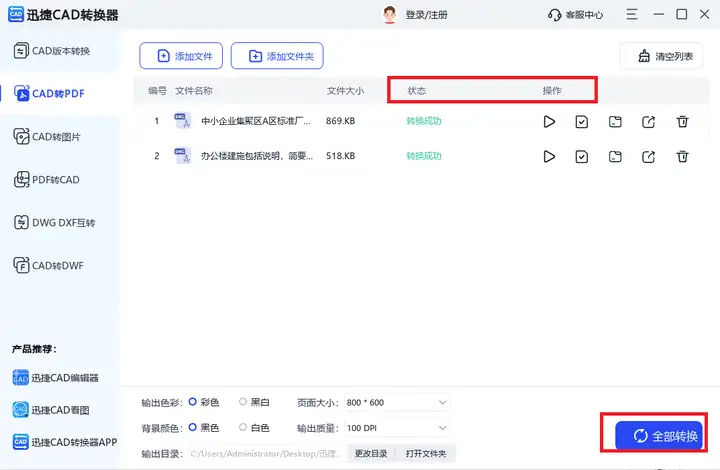This screenshot has height=470, width=720.
Task: Click the 操作 column header
Action: tap(552, 90)
